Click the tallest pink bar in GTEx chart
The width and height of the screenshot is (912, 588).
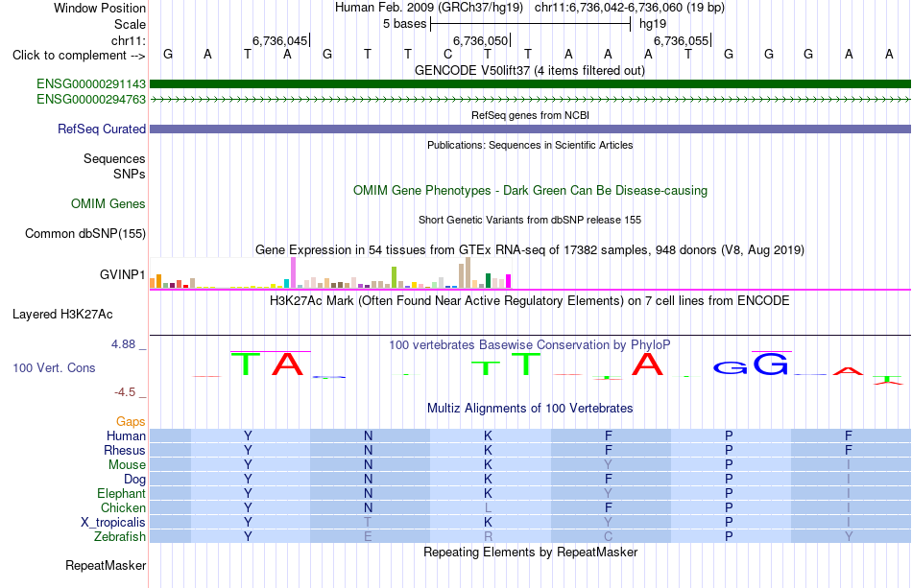pos(293,273)
